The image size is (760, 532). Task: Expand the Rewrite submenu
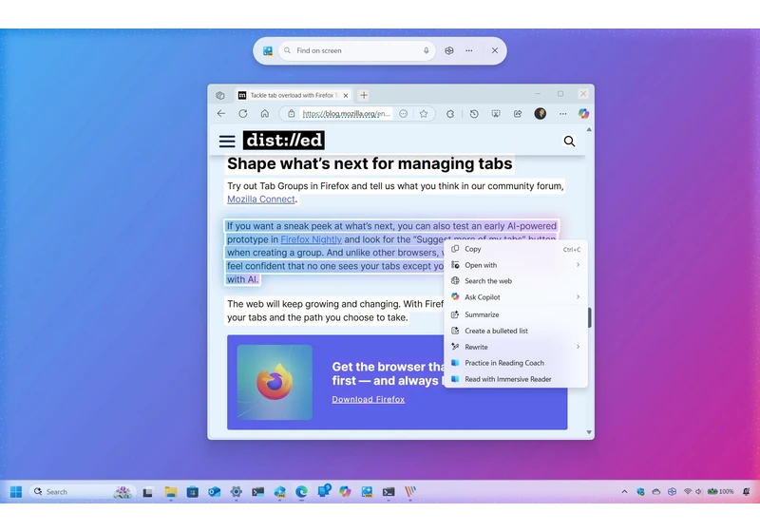coord(516,347)
